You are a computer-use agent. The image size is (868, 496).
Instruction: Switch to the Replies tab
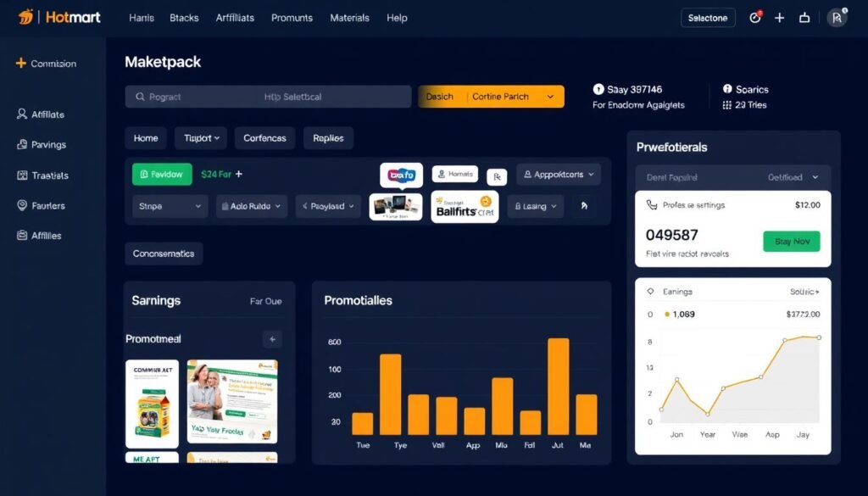(x=328, y=137)
